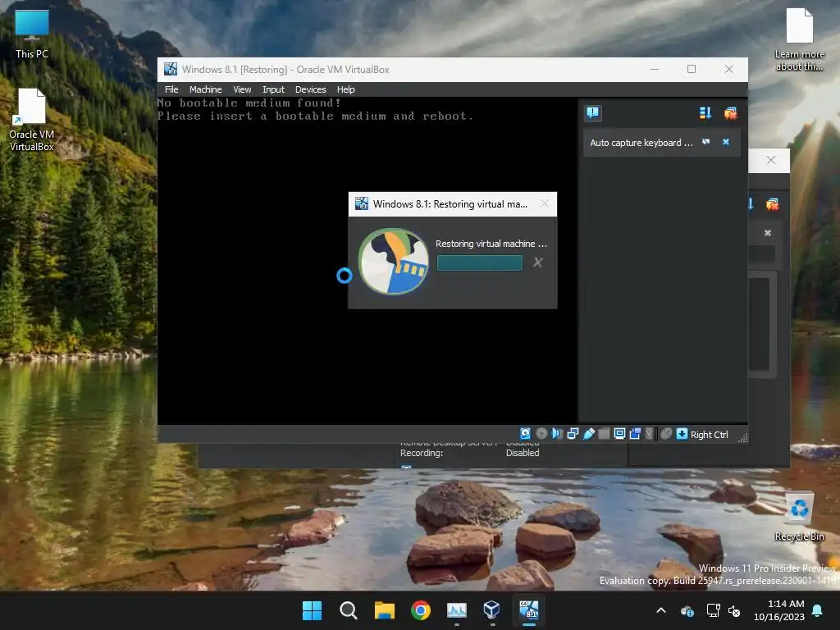Screen dimensions: 840x630
Task: Open the Machine menu
Action: [x=205, y=89]
